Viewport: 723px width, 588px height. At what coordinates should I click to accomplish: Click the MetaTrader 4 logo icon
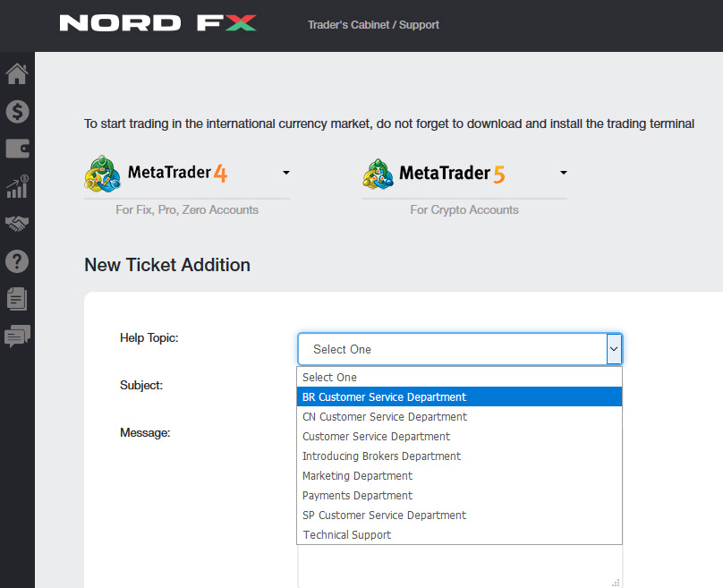click(x=102, y=174)
